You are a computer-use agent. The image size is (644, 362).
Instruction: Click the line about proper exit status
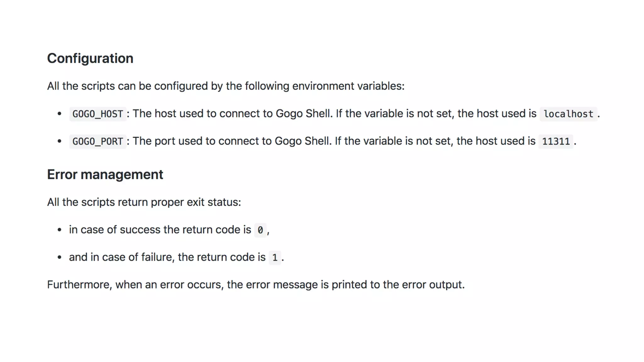pyautogui.click(x=144, y=202)
